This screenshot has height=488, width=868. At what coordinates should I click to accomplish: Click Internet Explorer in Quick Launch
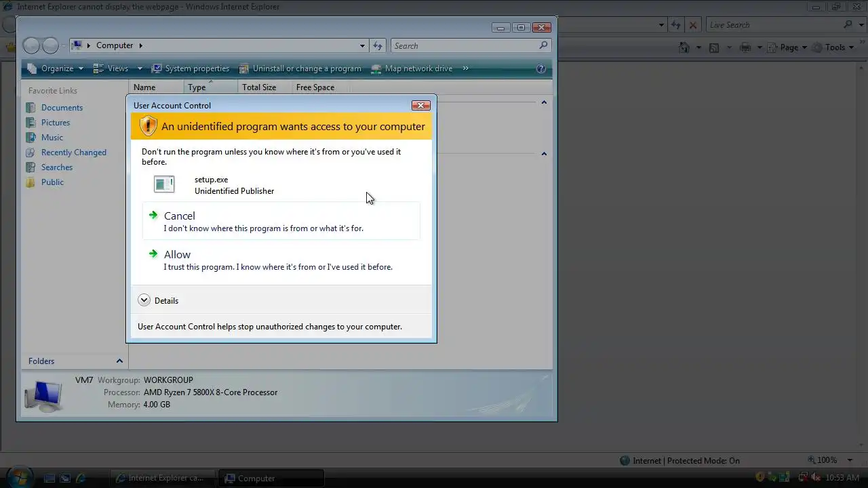pos(81,478)
